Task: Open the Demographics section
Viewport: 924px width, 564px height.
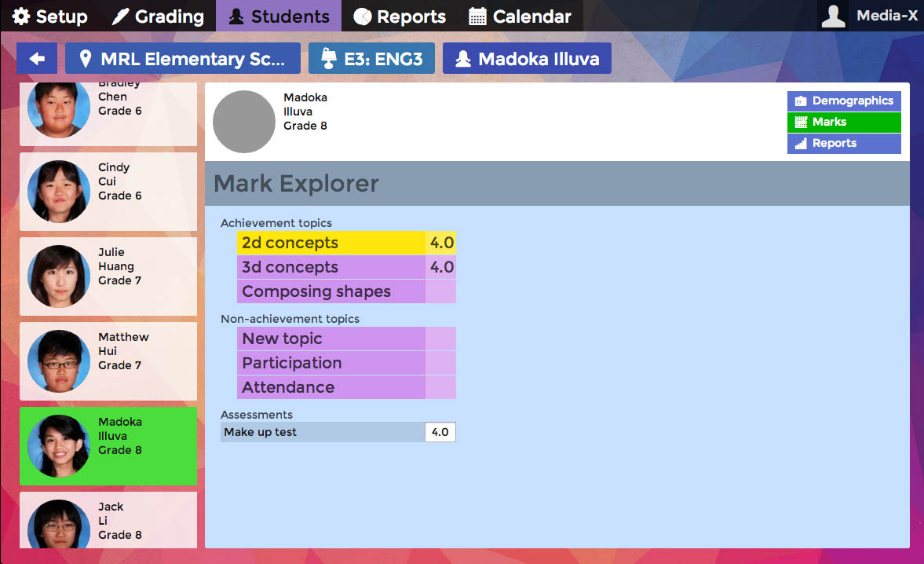Action: [844, 101]
